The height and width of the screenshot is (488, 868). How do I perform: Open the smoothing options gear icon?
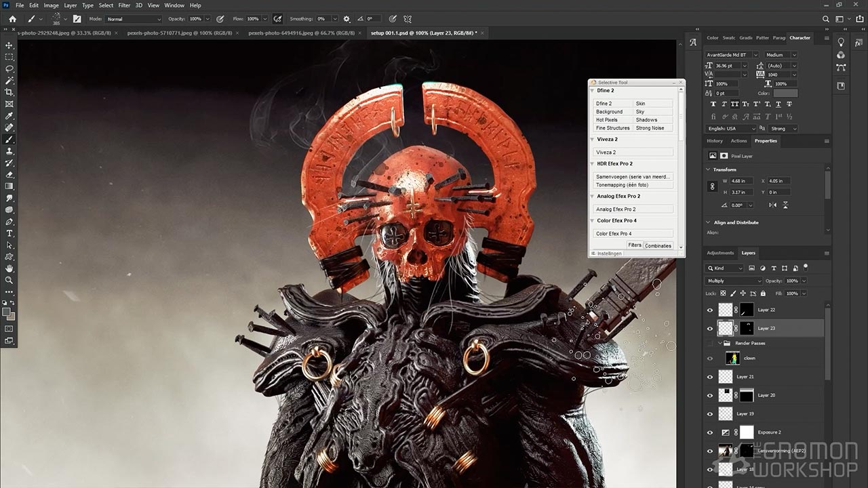(347, 19)
